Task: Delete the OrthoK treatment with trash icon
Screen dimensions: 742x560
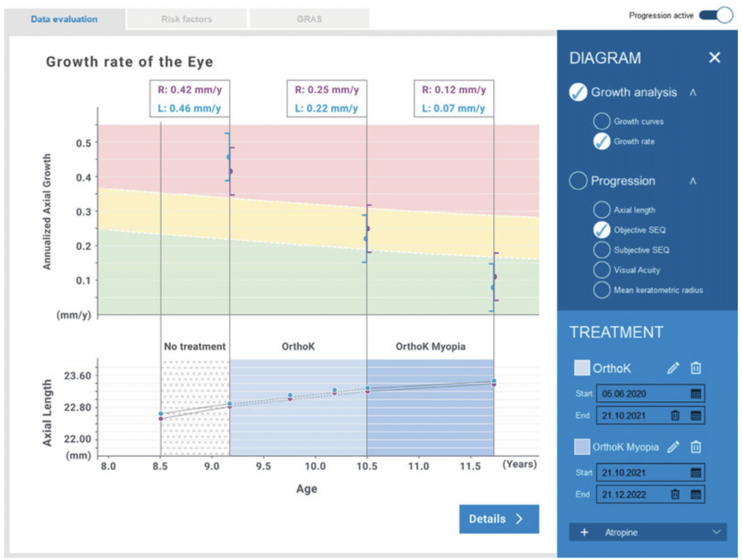Action: 696,368
